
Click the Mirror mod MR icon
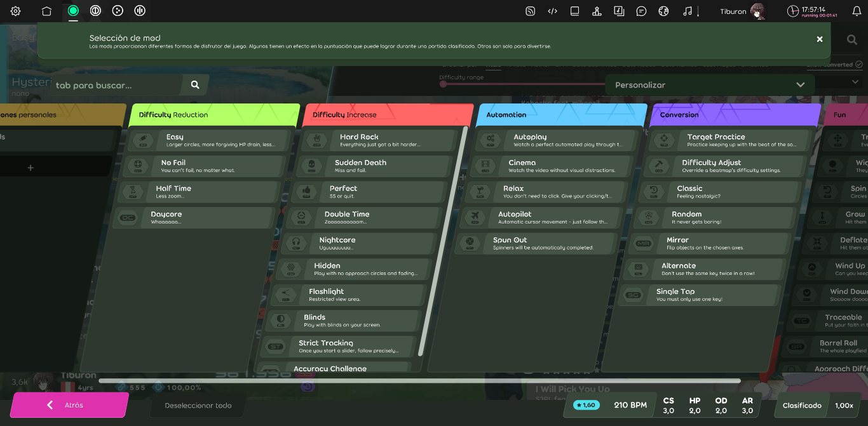point(643,244)
